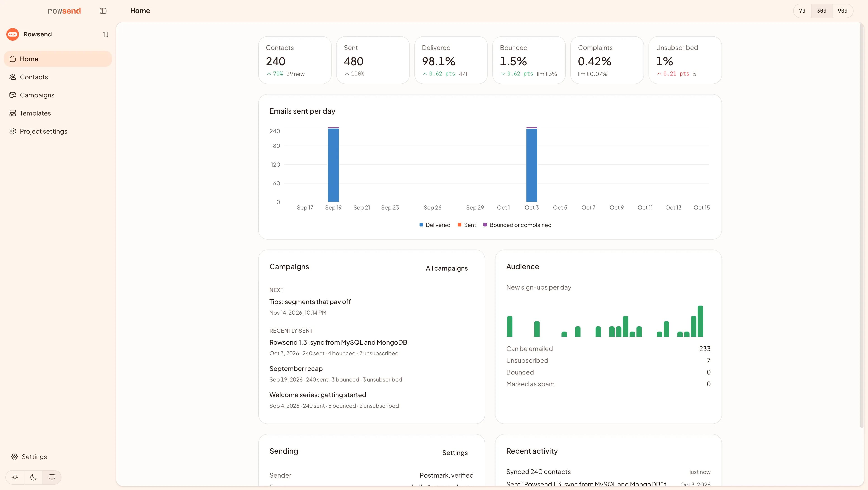The width and height of the screenshot is (868, 490).
Task: Open the Sent 480 stat card
Action: (373, 60)
